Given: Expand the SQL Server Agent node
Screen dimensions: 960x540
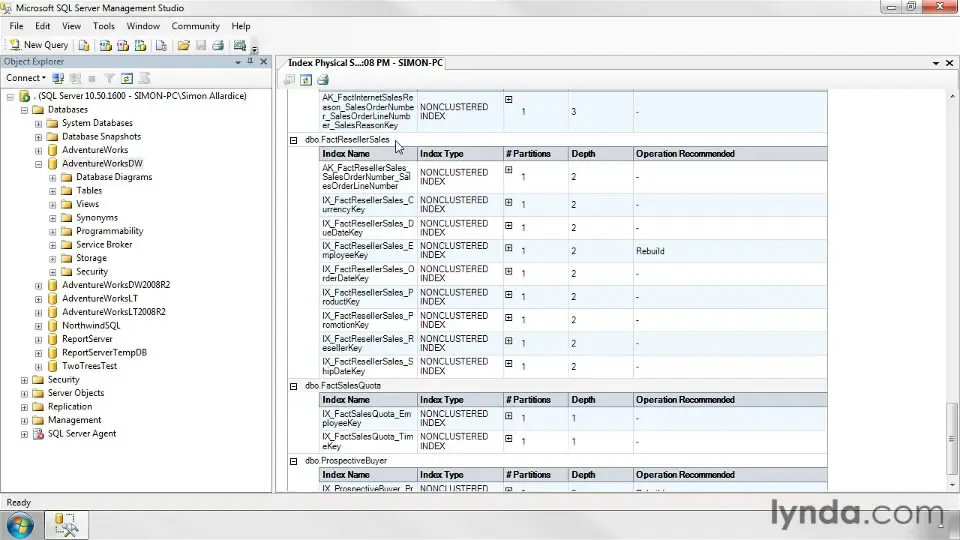Looking at the screenshot, I should point(24,435).
